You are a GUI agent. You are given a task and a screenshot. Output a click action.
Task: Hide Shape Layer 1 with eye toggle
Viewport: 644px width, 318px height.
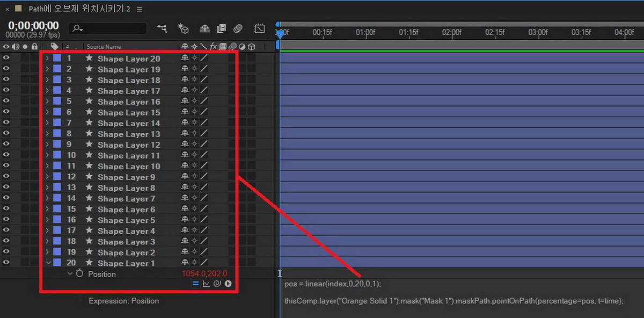tap(6, 263)
